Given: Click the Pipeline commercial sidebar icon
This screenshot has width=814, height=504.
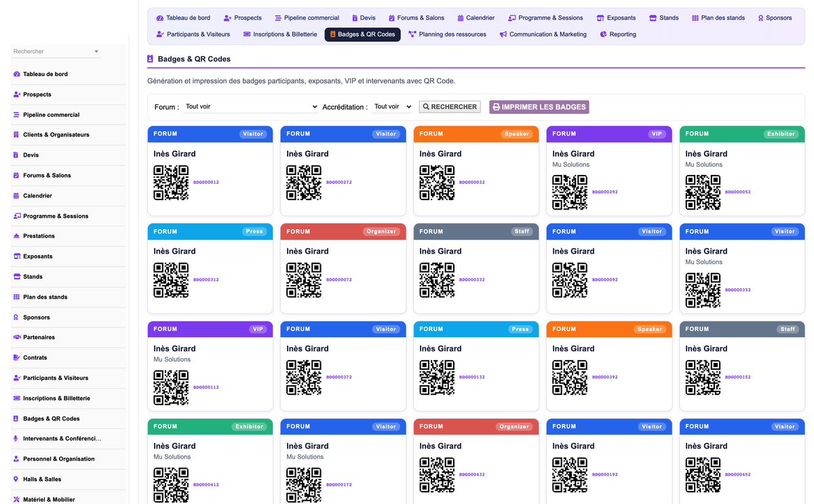Looking at the screenshot, I should coord(17,115).
